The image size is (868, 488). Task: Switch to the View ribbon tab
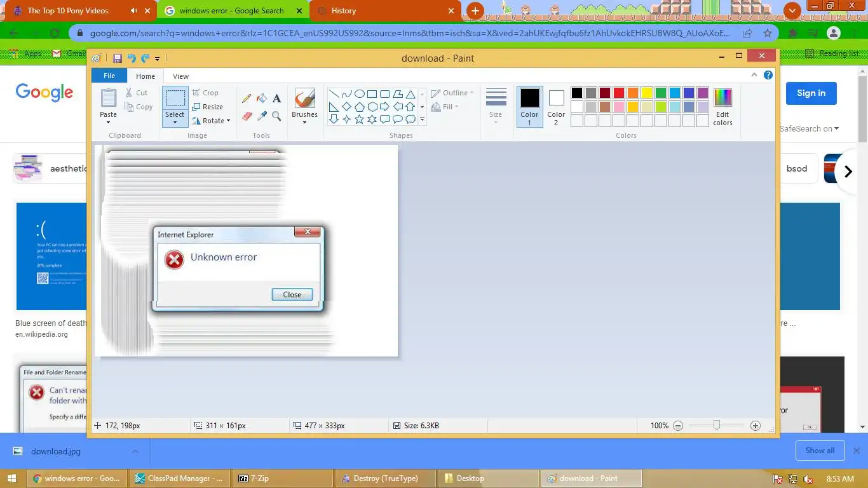(x=180, y=76)
